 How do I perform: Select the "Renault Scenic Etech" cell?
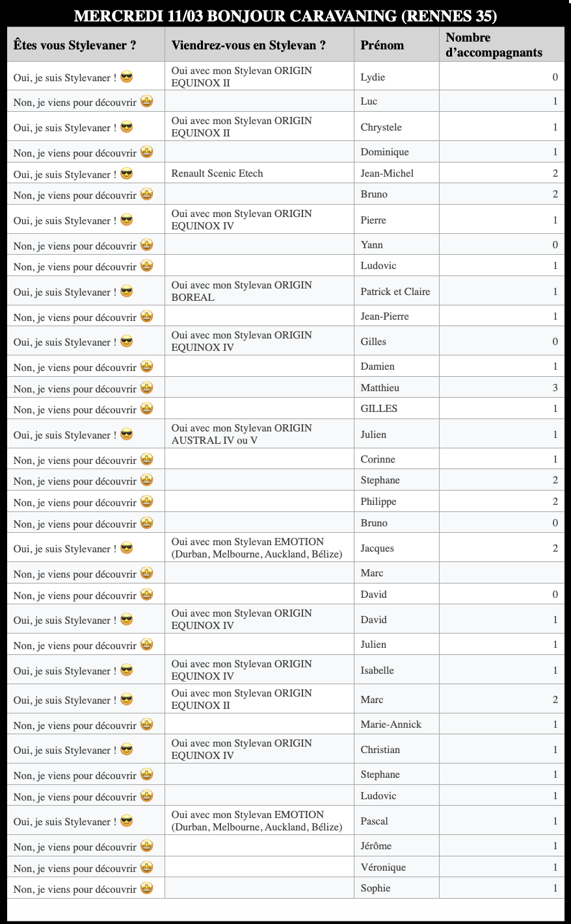(217, 173)
